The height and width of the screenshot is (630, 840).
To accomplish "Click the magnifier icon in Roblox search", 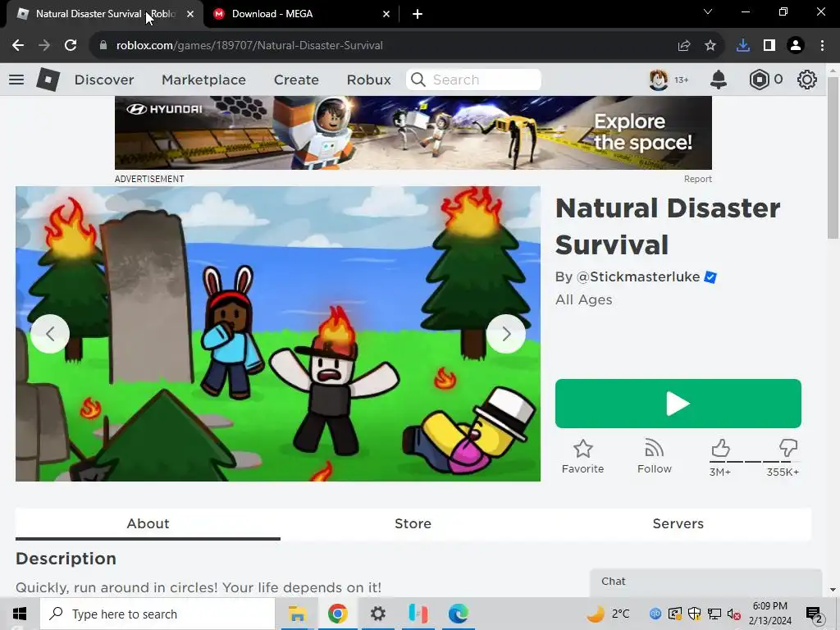I will click(x=418, y=80).
